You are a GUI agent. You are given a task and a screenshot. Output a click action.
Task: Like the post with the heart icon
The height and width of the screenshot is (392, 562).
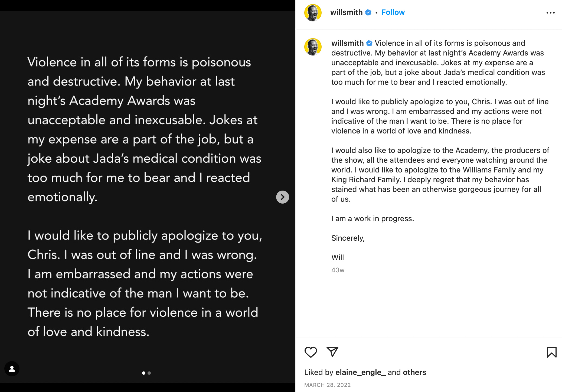pyautogui.click(x=311, y=352)
